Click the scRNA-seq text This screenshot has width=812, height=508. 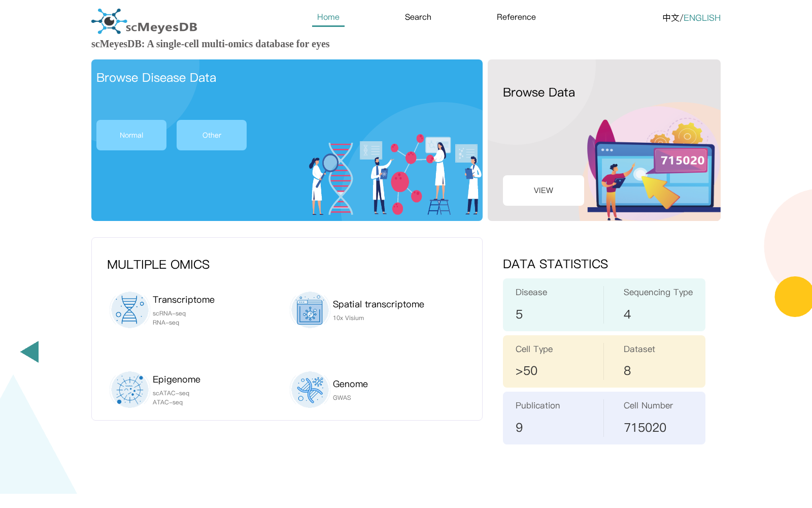tap(170, 313)
